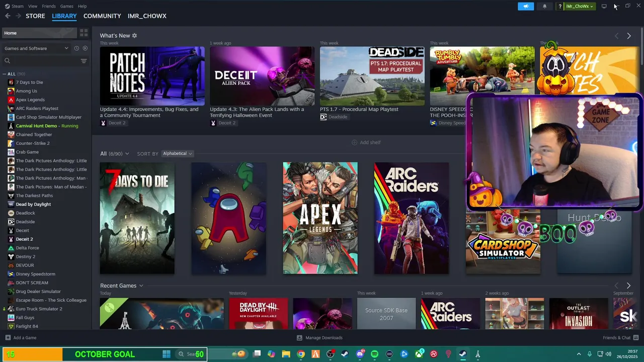Click the Add shelf label
The image size is (644, 362).
(370, 142)
